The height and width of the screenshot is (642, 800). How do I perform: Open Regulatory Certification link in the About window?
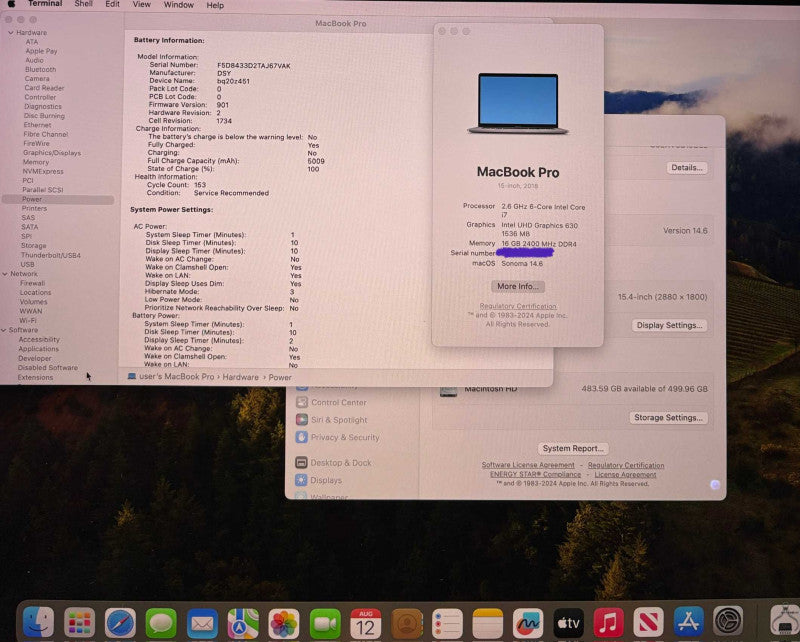point(518,306)
